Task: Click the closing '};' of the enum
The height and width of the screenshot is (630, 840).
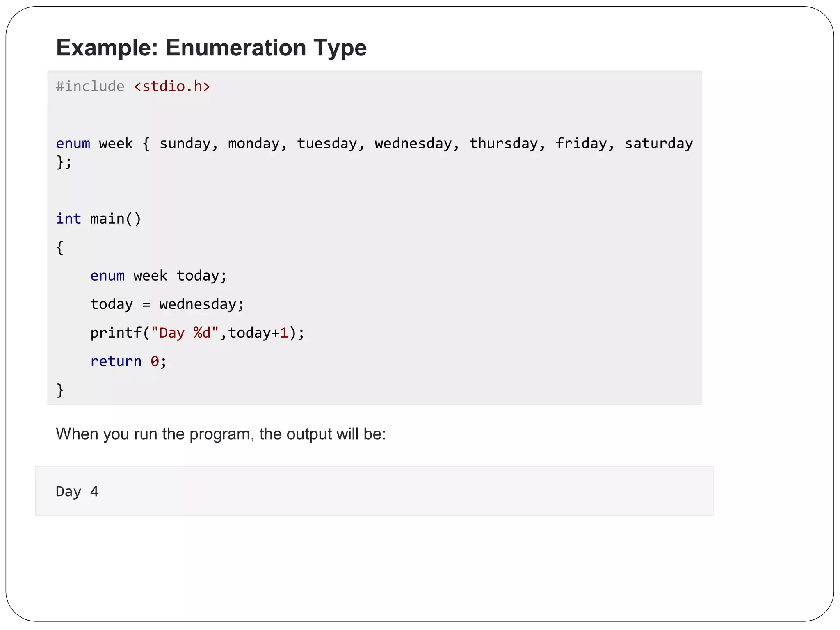Action: pyautogui.click(x=64, y=162)
